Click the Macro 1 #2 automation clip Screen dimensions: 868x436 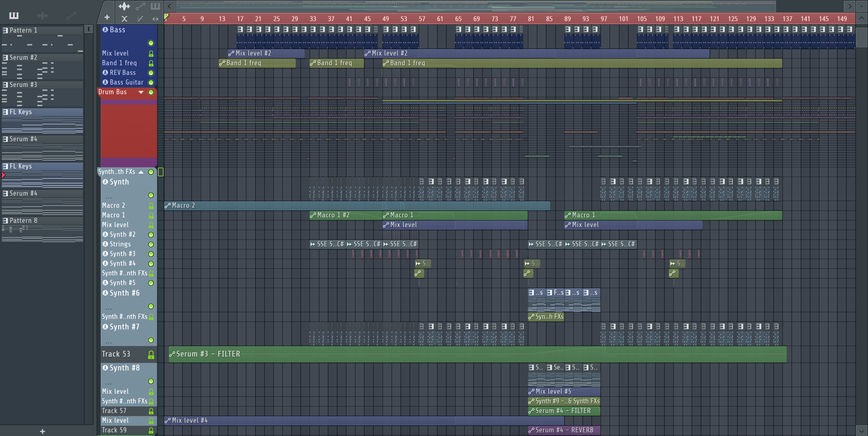pyautogui.click(x=346, y=215)
